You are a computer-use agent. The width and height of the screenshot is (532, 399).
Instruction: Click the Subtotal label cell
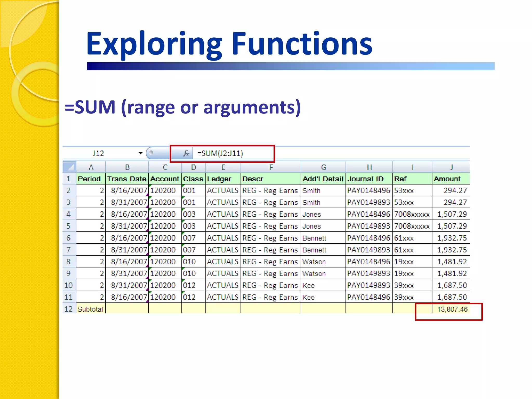click(x=91, y=309)
